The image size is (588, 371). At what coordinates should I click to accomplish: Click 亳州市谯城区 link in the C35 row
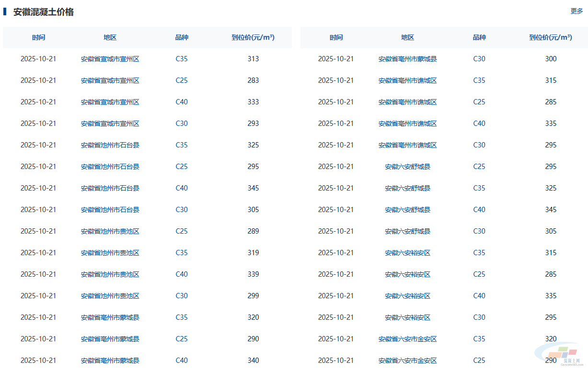(x=407, y=80)
